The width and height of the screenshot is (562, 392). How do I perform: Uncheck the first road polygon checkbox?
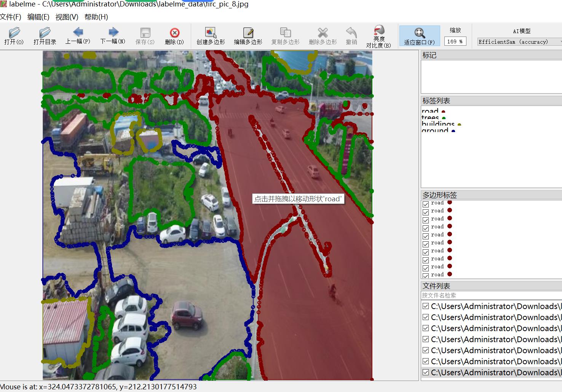click(426, 204)
